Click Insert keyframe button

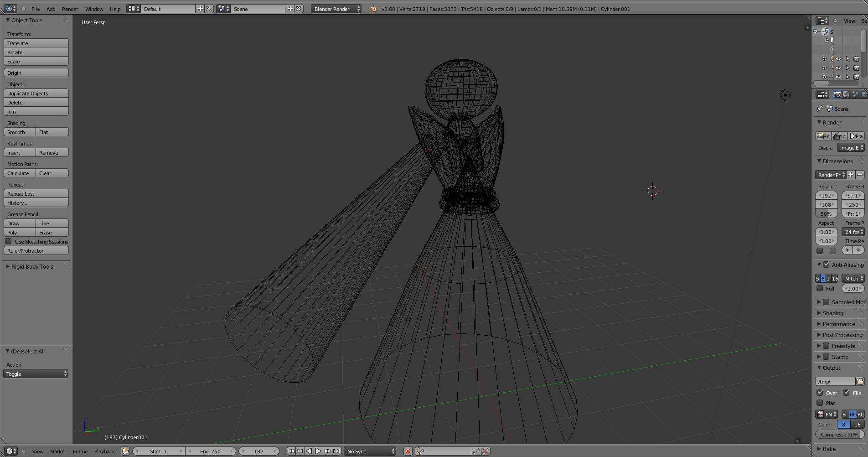20,152
